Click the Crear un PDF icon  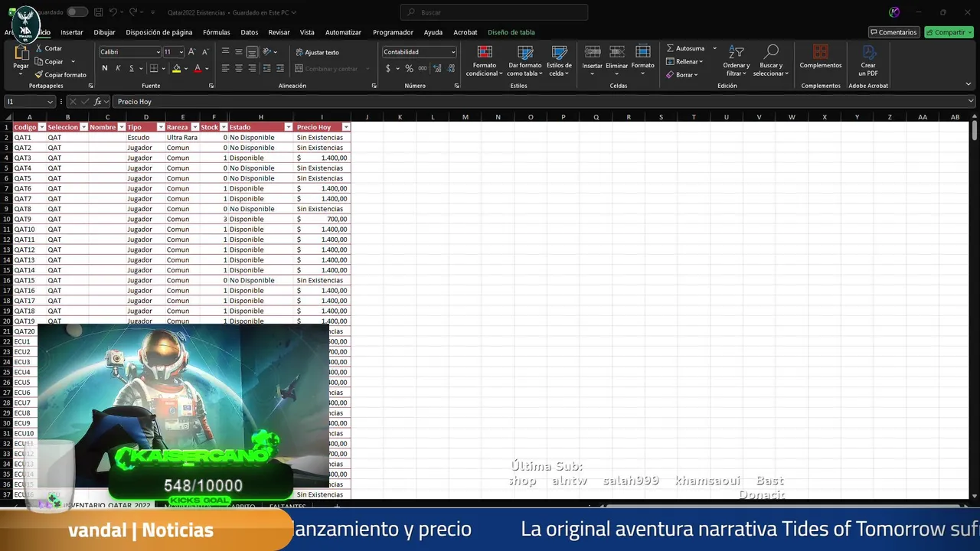tap(868, 52)
